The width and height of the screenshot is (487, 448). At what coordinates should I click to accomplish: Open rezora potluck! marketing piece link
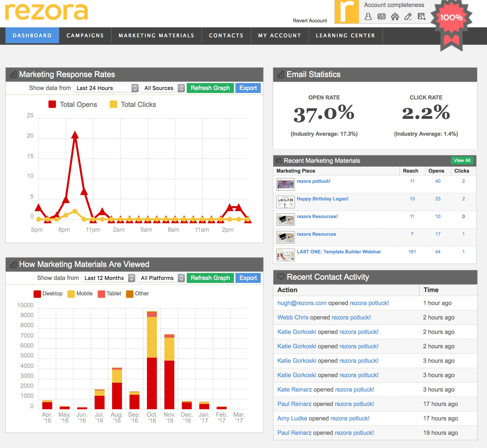313,181
